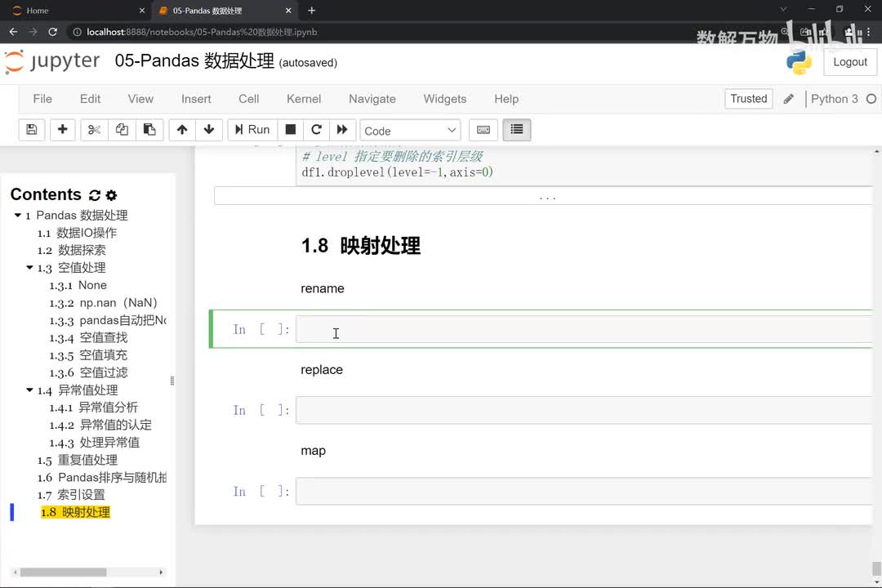Click the Trusted notebook button
Image resolution: width=882 pixels, height=588 pixels.
(x=748, y=99)
